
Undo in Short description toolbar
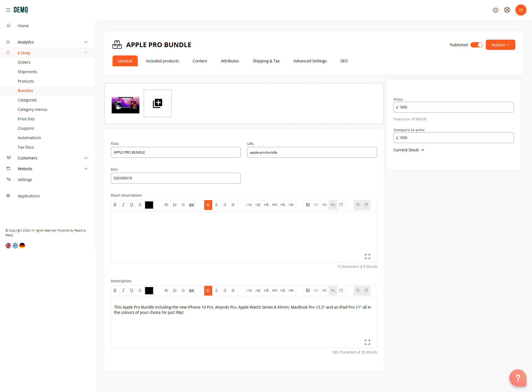tap(358, 205)
